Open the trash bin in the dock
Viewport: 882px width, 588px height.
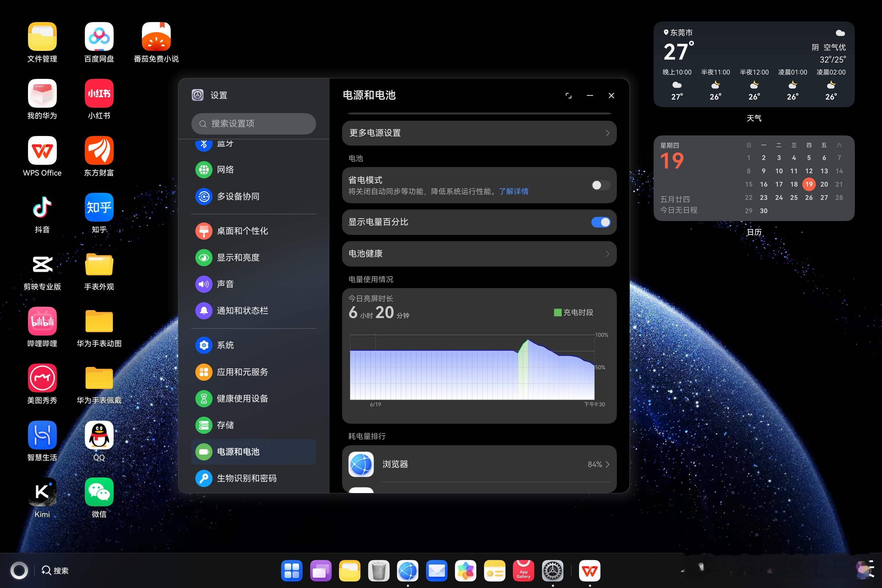(x=379, y=571)
